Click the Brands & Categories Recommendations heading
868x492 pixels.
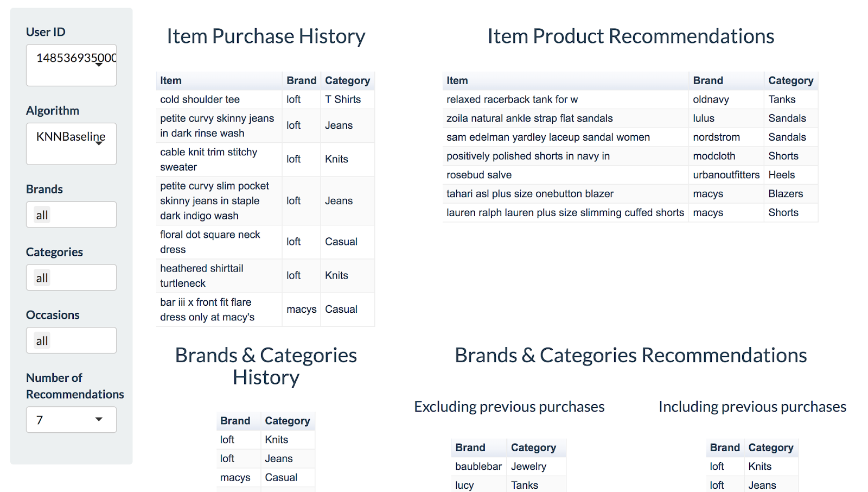[631, 355]
